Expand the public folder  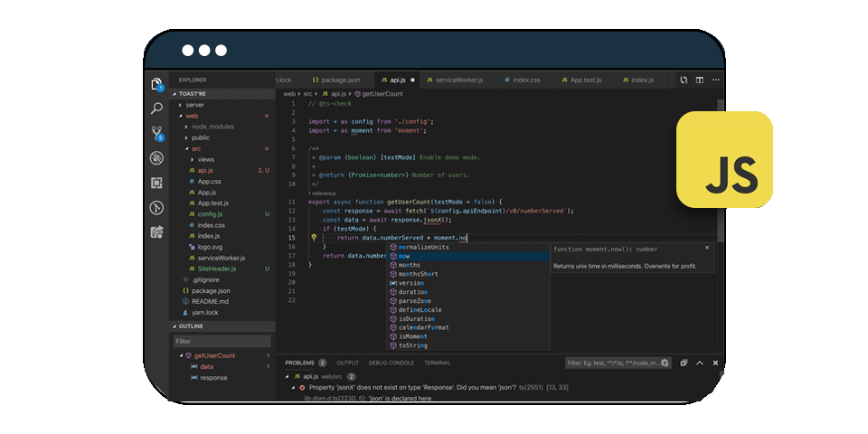click(x=186, y=137)
